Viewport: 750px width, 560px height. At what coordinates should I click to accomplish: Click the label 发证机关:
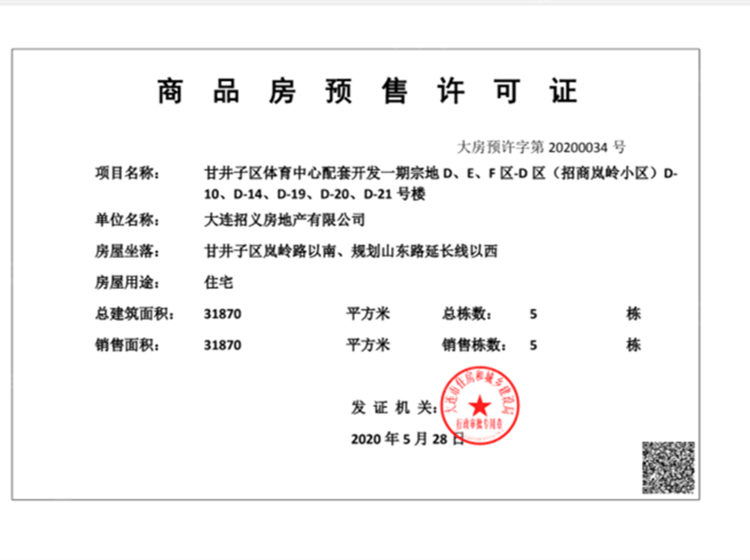[x=394, y=408]
